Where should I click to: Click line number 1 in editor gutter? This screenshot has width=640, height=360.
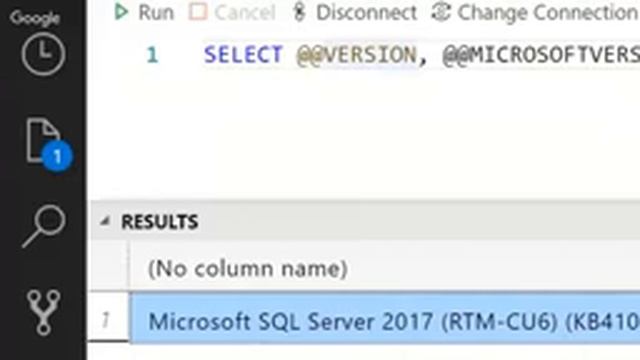153,55
